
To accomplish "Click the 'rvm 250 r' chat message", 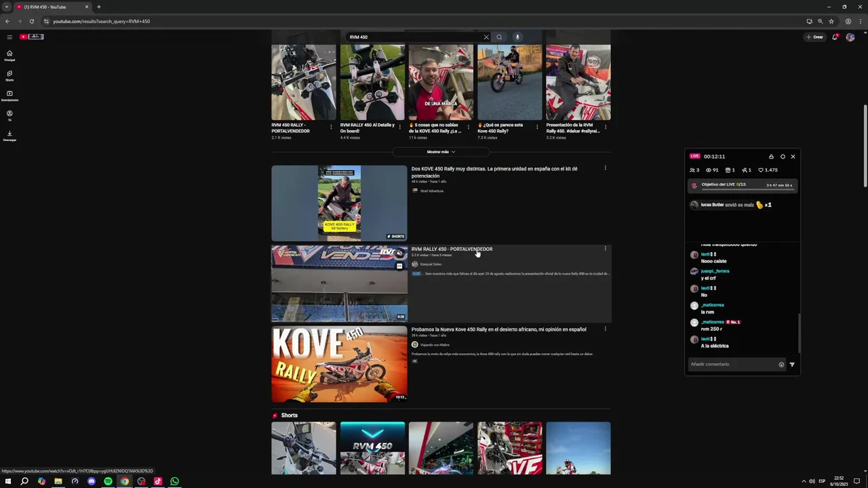I will [x=711, y=329].
